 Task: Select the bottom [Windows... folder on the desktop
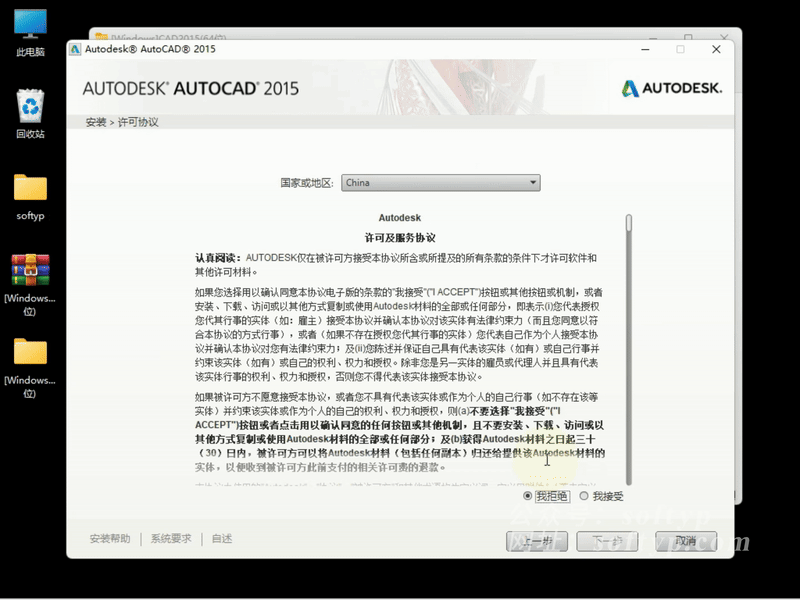[x=30, y=367]
